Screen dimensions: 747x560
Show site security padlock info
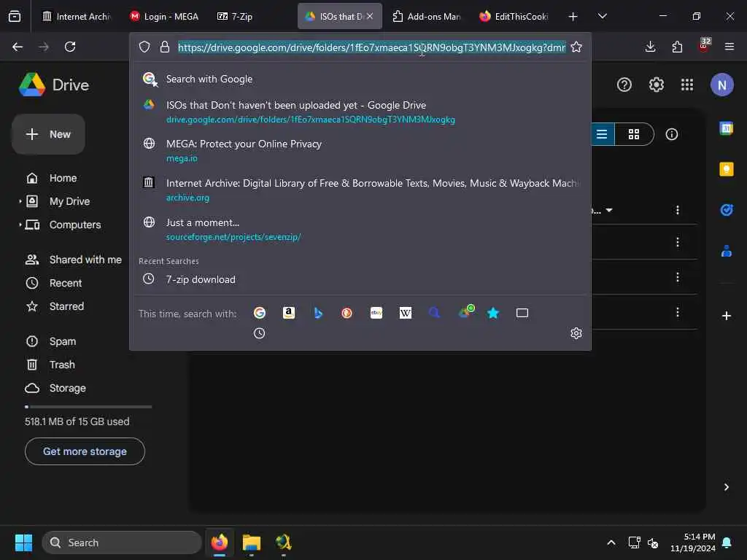165,47
